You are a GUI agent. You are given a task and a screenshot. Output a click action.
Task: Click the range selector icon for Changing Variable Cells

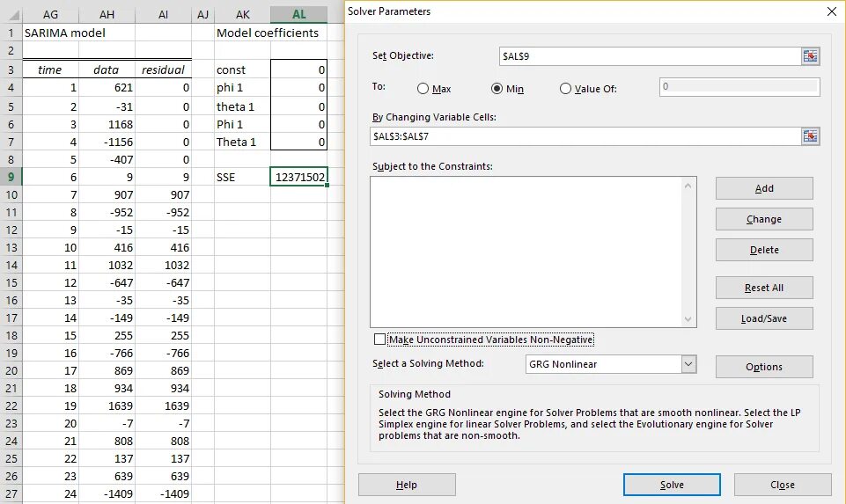[x=810, y=136]
